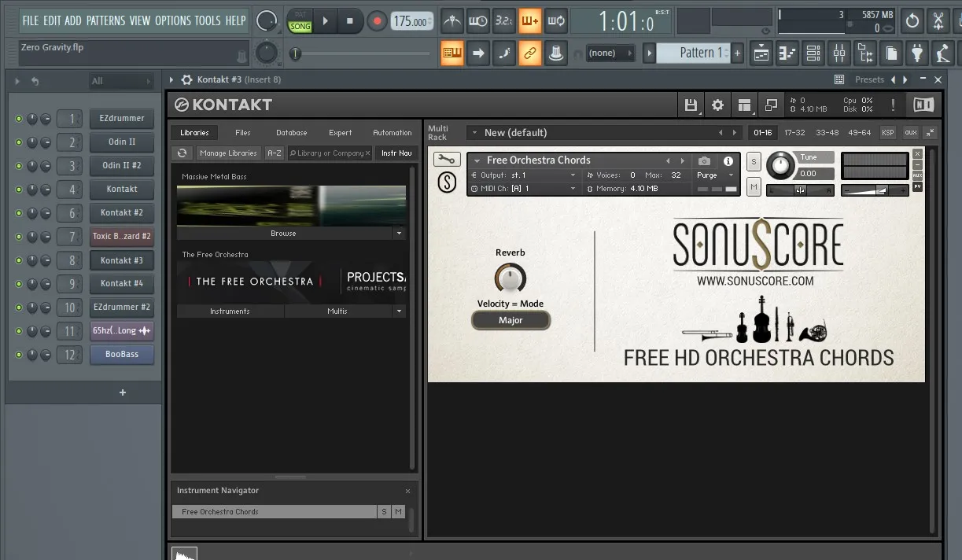The image size is (962, 560).
Task: Toggle Kontakt minimized view icon
Action: pyautogui.click(x=771, y=105)
